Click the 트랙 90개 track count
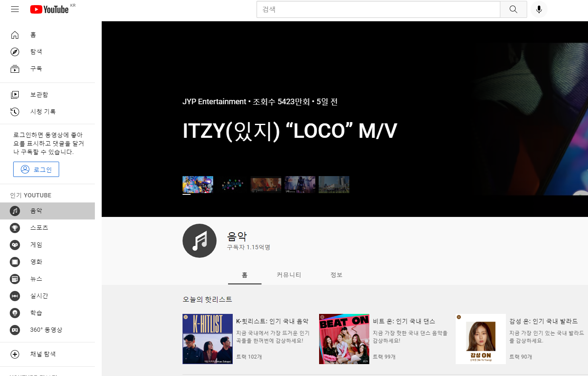588x376 pixels. (521, 357)
